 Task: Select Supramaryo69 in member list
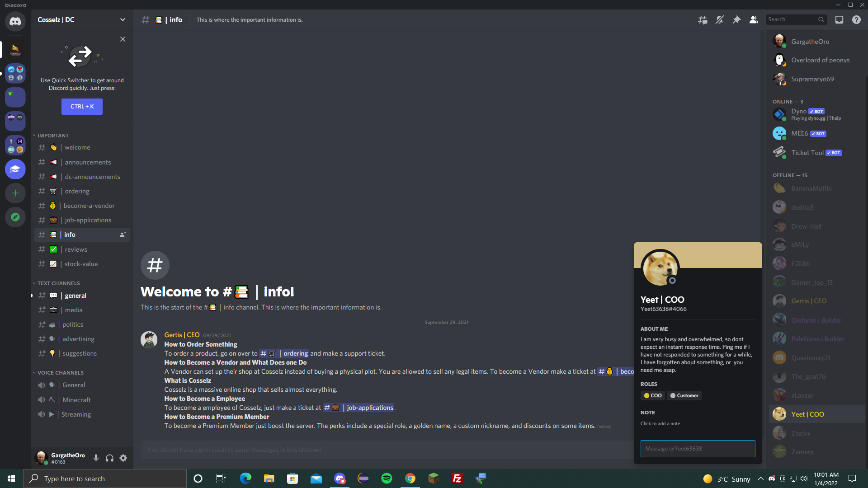(x=816, y=79)
